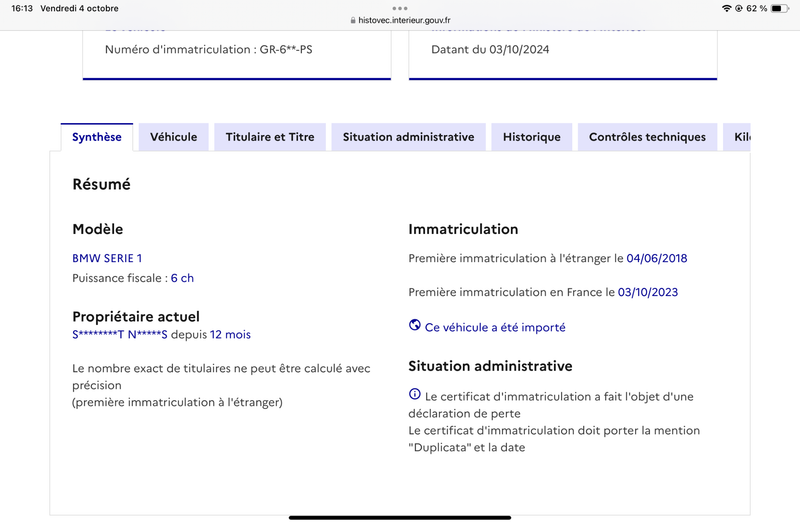Click the '6 ch' fiscal power value
The image size is (800, 525).
[x=182, y=278]
